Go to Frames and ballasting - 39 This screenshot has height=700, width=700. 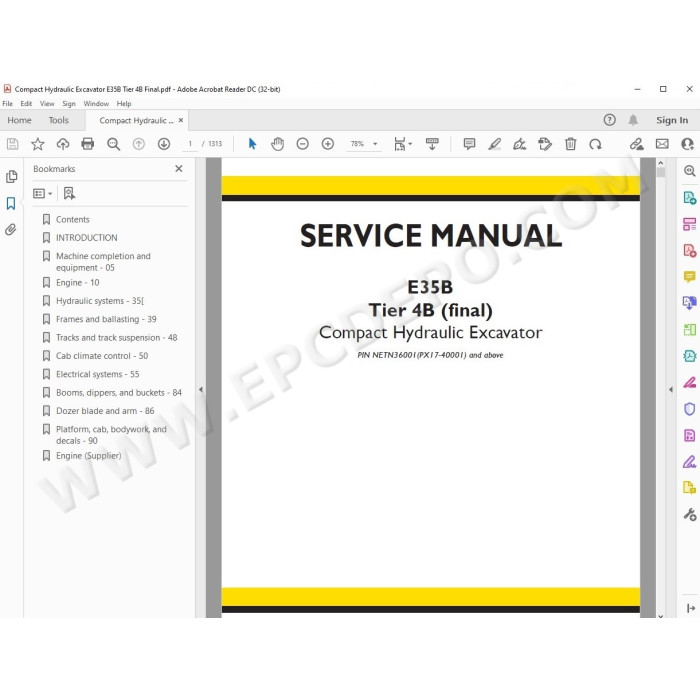pos(106,319)
